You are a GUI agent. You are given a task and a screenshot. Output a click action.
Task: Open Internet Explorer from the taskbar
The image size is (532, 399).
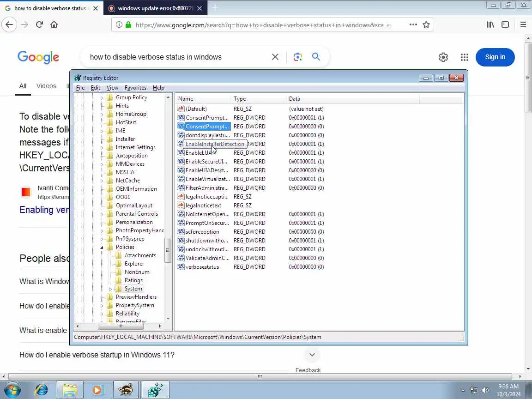pyautogui.click(x=42, y=390)
